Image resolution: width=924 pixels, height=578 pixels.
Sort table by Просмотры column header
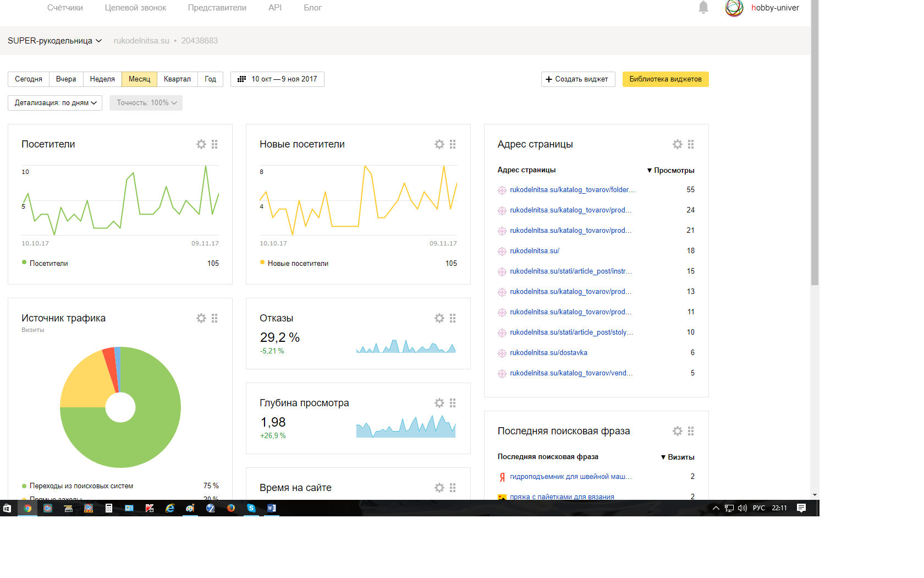click(x=673, y=171)
